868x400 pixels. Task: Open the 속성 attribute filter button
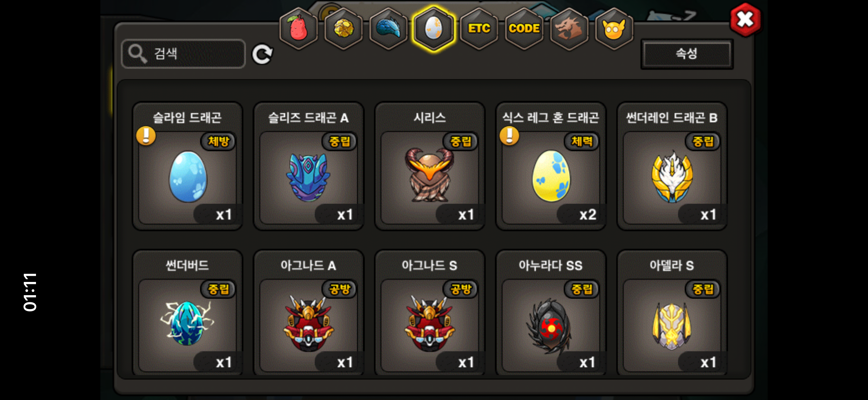pos(687,54)
